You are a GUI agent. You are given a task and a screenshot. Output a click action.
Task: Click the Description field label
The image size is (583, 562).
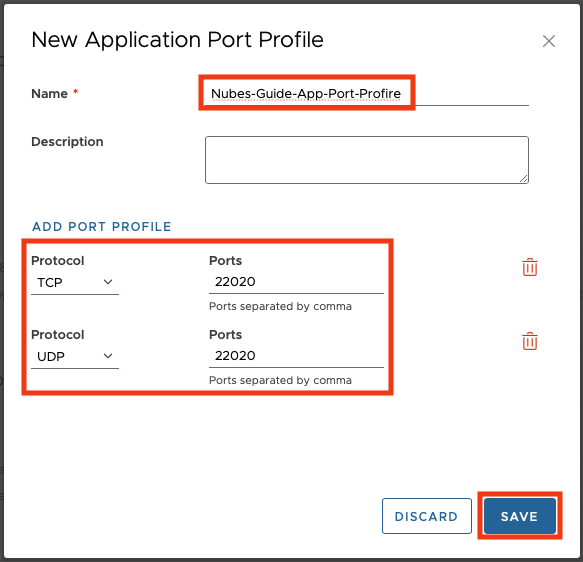click(x=67, y=142)
